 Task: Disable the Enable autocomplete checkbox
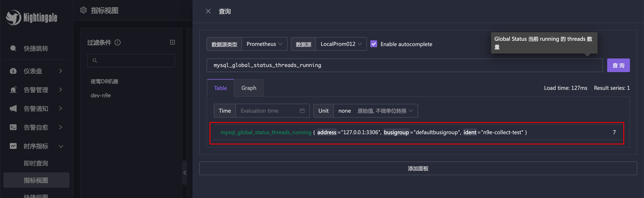(x=374, y=44)
